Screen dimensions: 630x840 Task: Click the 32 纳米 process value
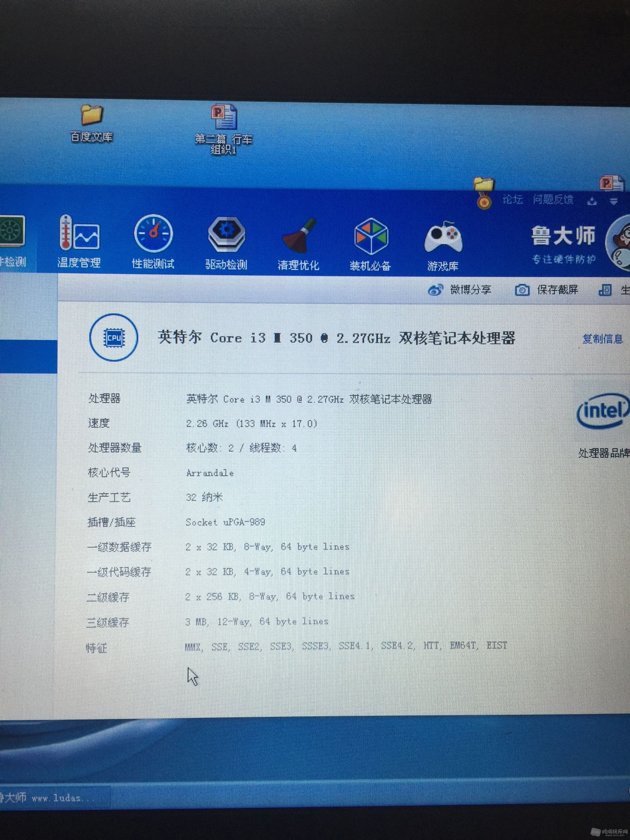(204, 497)
